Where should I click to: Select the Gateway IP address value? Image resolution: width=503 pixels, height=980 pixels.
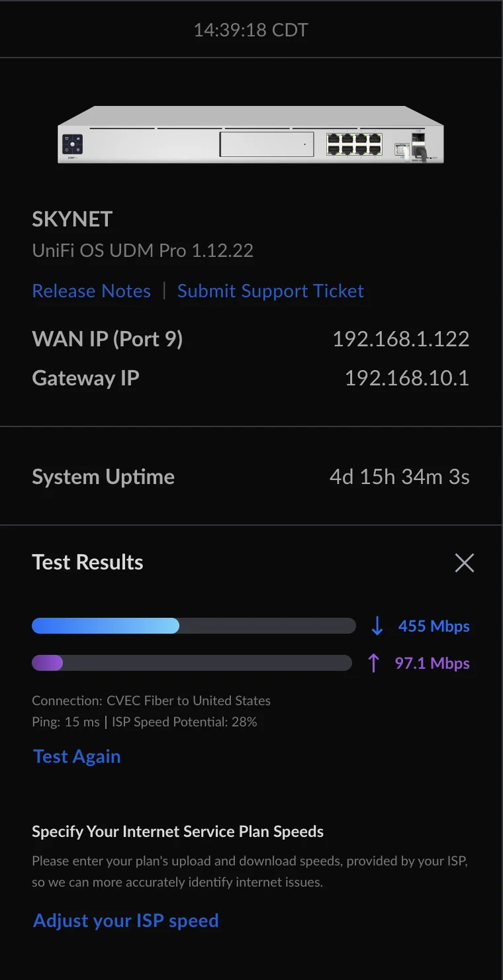pos(406,377)
